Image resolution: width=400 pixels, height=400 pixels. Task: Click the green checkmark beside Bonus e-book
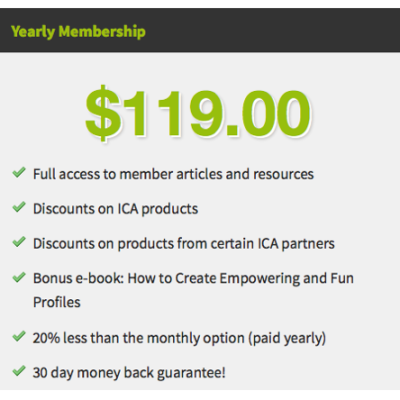click(19, 277)
